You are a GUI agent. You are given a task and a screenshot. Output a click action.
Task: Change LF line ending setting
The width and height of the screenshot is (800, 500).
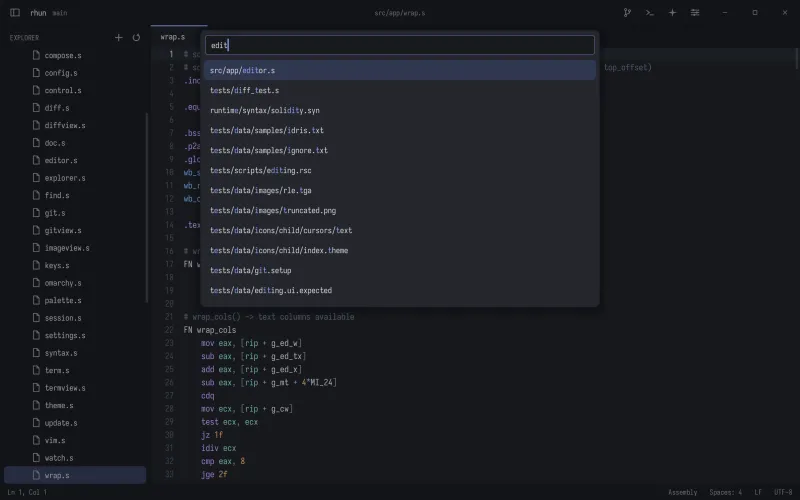click(758, 492)
